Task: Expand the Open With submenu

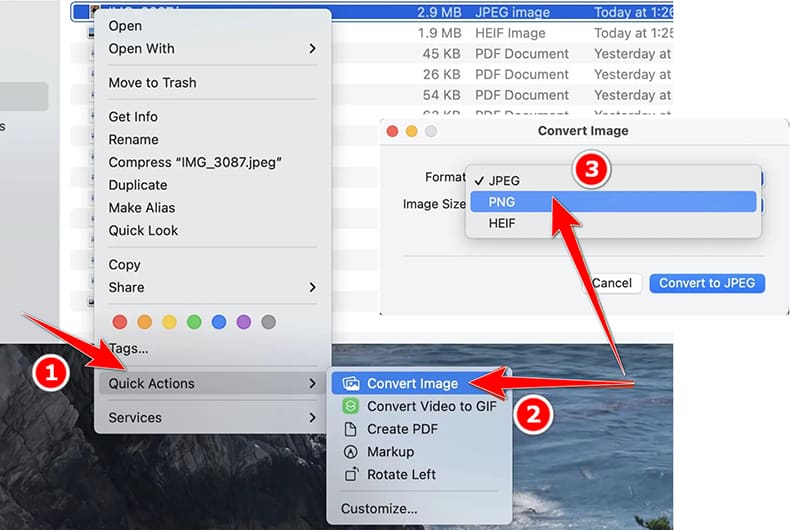Action: pyautogui.click(x=211, y=48)
